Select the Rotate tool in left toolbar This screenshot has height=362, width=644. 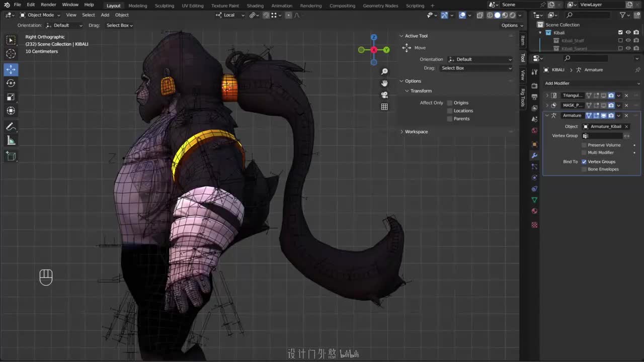coord(11,83)
